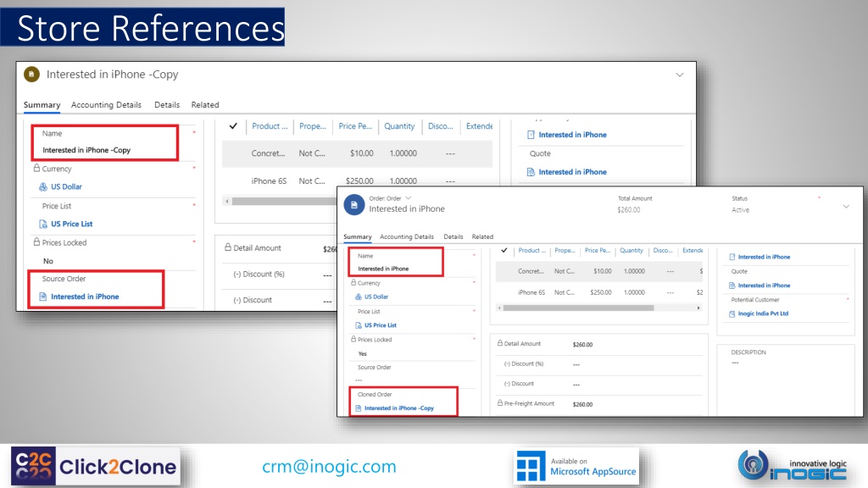The image size is (868, 488).
Task: Open Related tab in back window
Action: tap(205, 104)
